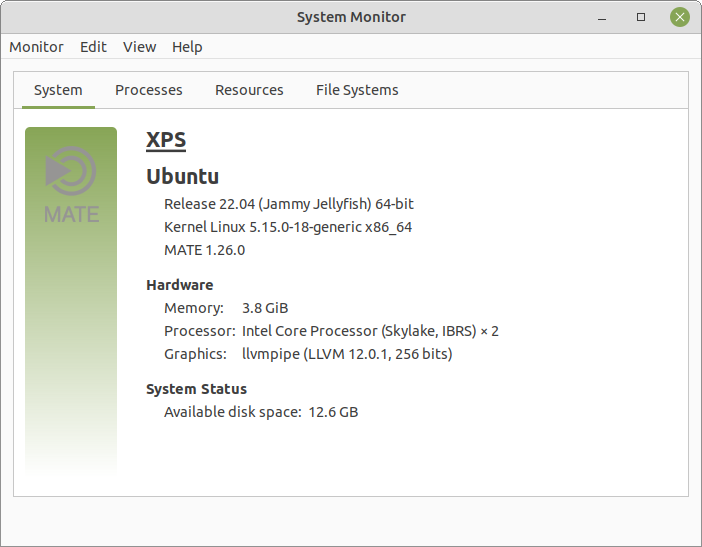Click the Available disk space label
Image resolution: width=702 pixels, height=547 pixels.
point(233,412)
